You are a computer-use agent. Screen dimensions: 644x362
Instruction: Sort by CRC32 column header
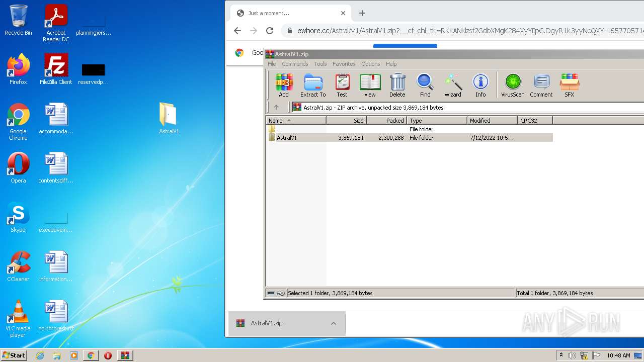[535, 121]
